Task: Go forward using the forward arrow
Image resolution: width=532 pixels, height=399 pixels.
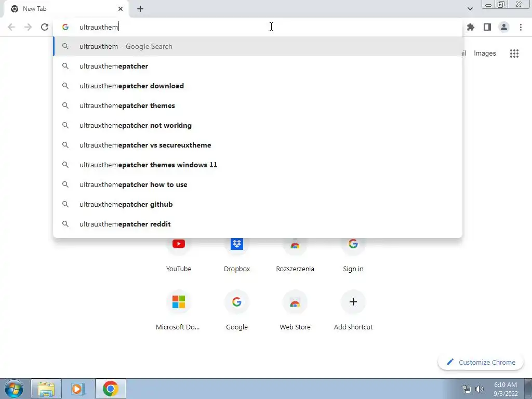Action: 28,27
